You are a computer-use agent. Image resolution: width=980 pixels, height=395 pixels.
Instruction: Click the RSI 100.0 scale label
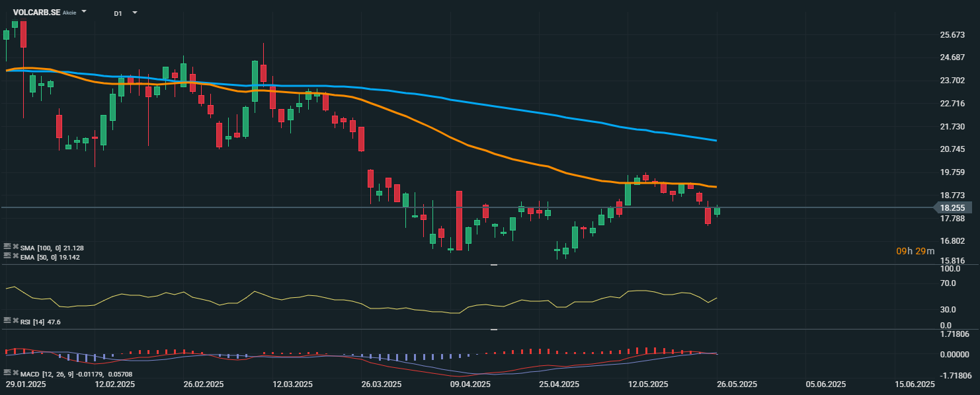[950, 269]
